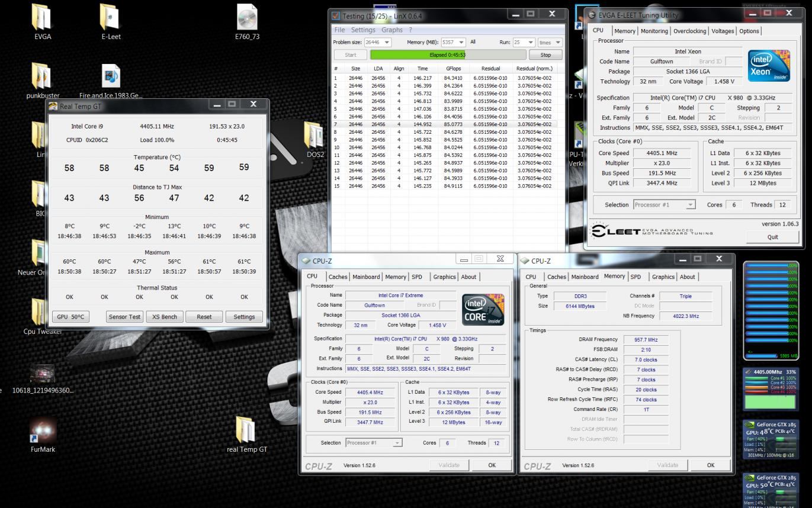Open Settings in Real Temp GT
The image size is (812, 508).
[x=243, y=317]
